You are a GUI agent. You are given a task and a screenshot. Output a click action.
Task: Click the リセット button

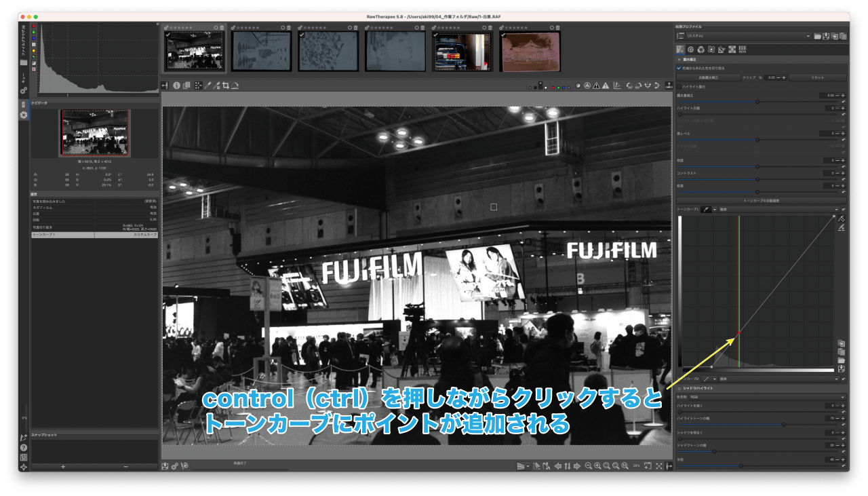click(818, 77)
